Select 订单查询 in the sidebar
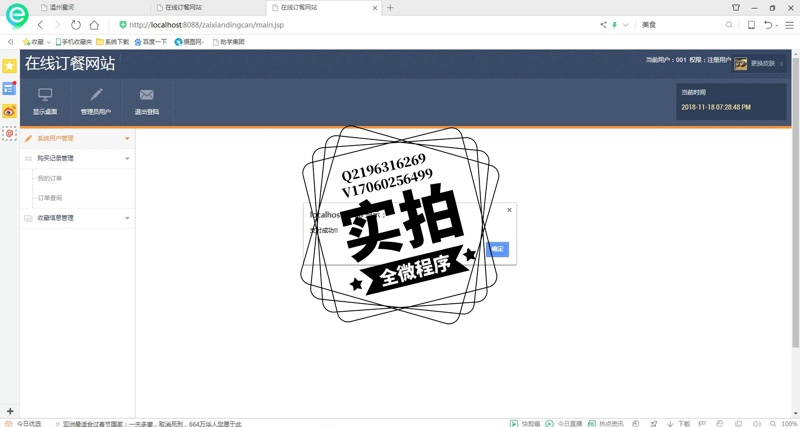The height and width of the screenshot is (427, 800). (x=50, y=198)
